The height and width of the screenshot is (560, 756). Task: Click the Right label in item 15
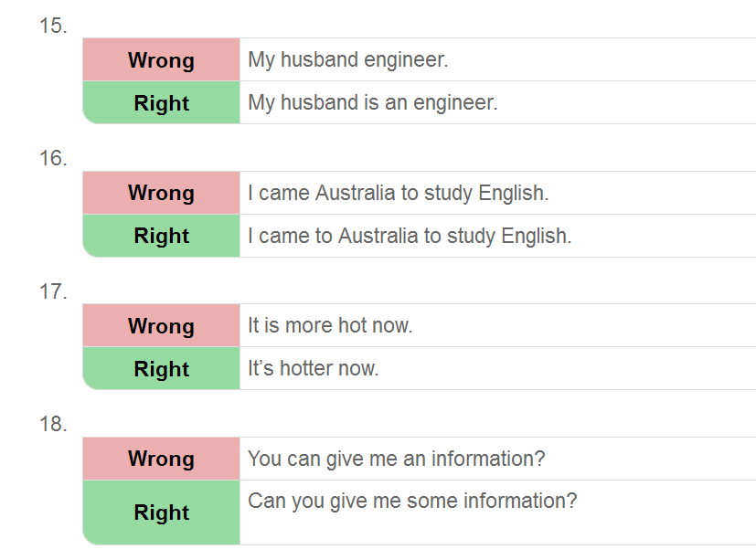tap(161, 103)
